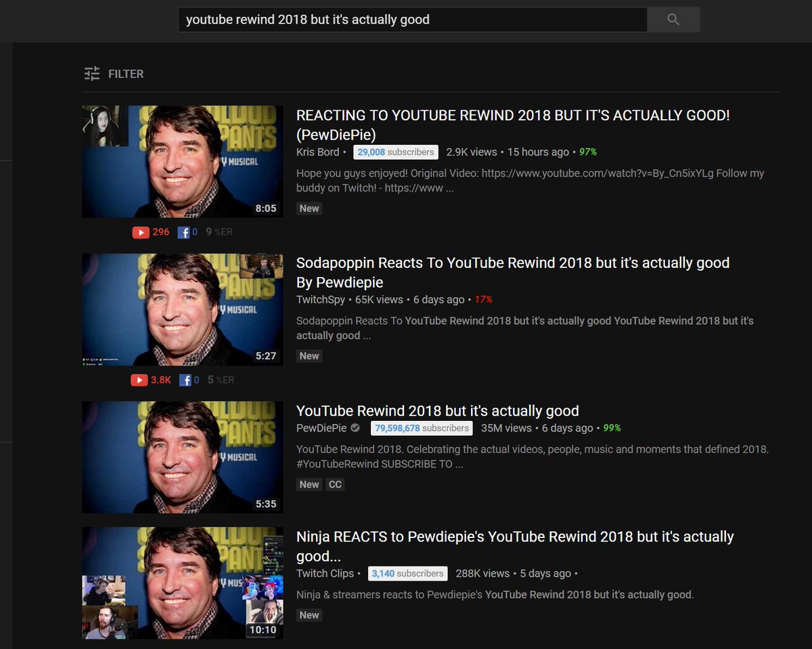Click the 10:10 duration label

[263, 630]
